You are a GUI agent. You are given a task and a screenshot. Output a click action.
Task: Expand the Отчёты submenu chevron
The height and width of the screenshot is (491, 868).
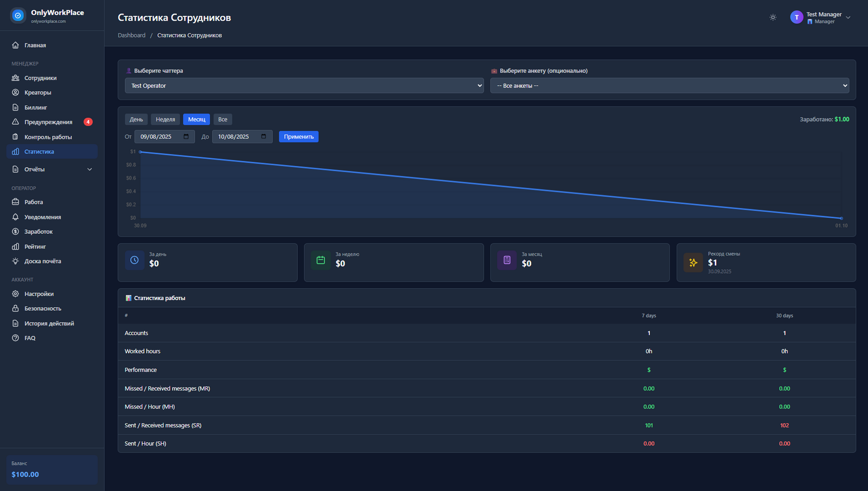(90, 169)
